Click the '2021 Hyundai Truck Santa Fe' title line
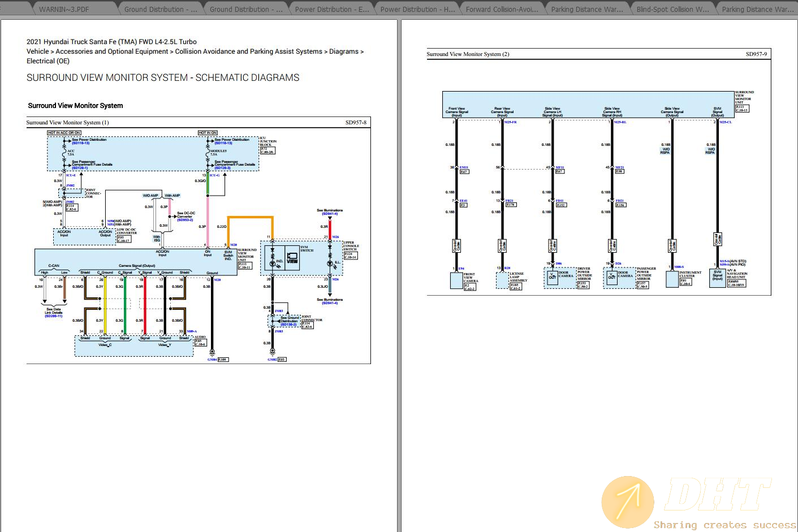The width and height of the screenshot is (798, 532). tap(111, 42)
